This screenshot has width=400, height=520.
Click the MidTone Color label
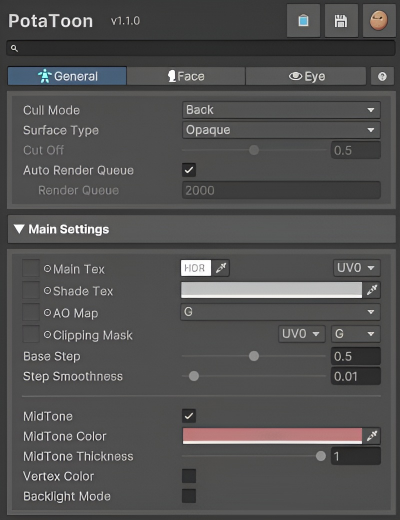click(x=65, y=436)
